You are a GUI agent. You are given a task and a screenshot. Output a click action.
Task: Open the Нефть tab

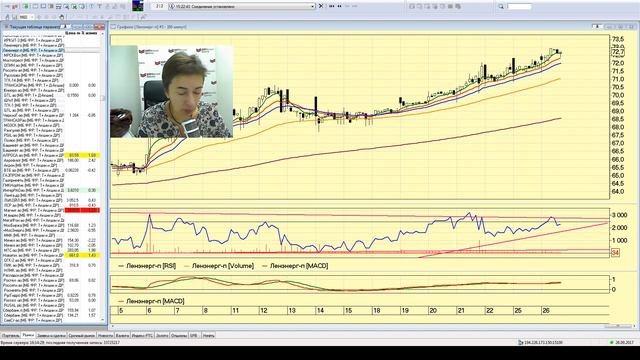(x=209, y=336)
